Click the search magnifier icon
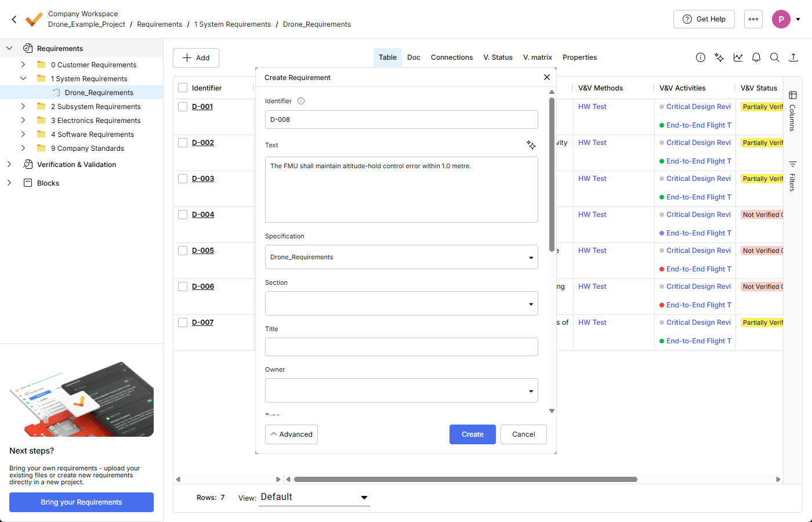 pyautogui.click(x=775, y=57)
